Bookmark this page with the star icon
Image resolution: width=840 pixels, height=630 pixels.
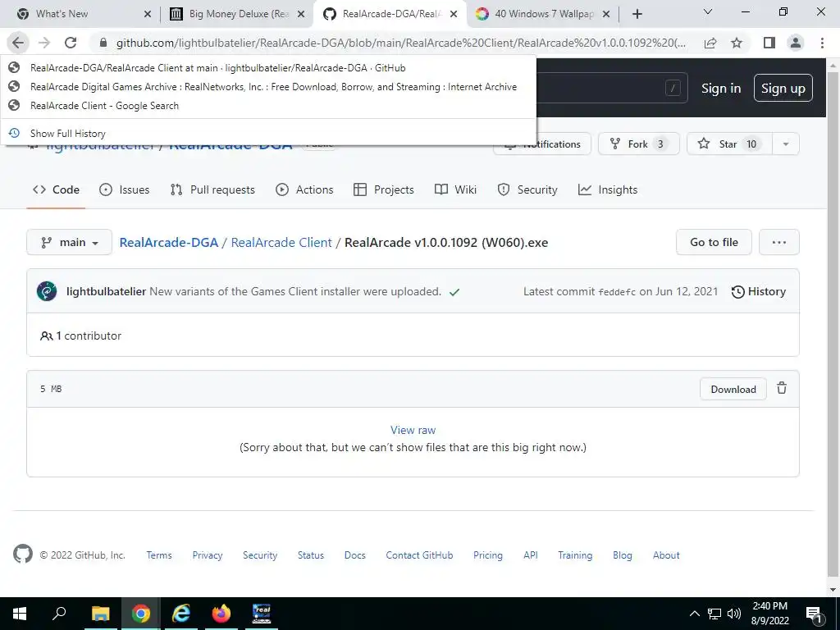tap(737, 43)
